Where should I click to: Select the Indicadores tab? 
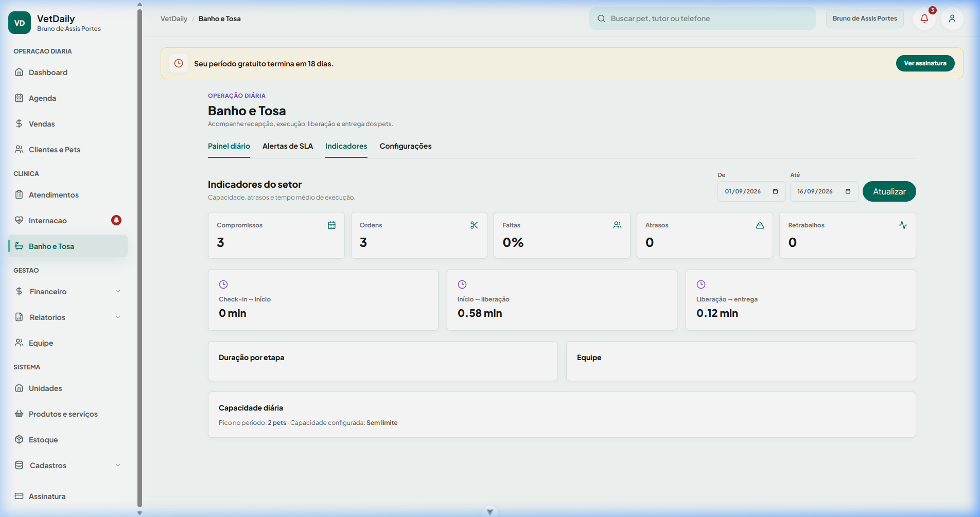[346, 146]
